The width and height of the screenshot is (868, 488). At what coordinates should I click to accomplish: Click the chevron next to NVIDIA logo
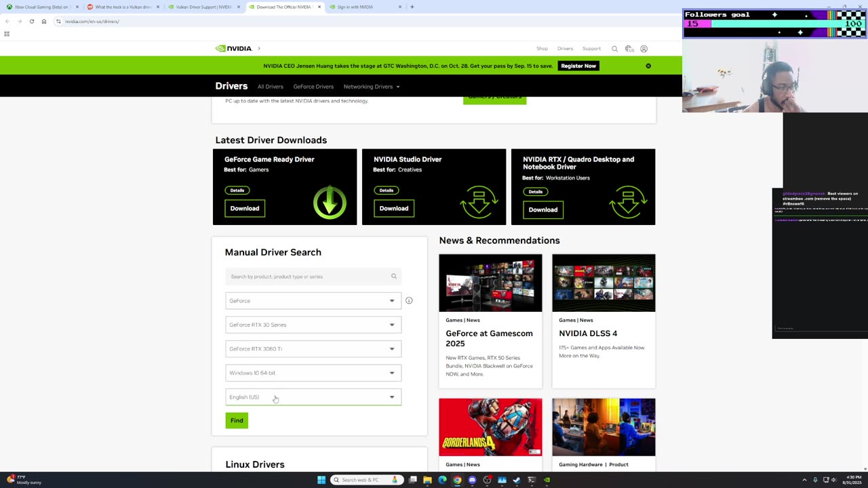(259, 48)
